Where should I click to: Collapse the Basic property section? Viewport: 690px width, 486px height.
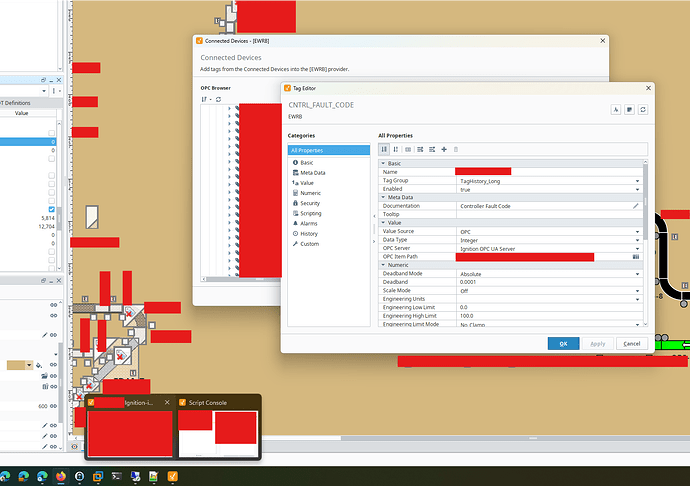click(x=383, y=163)
